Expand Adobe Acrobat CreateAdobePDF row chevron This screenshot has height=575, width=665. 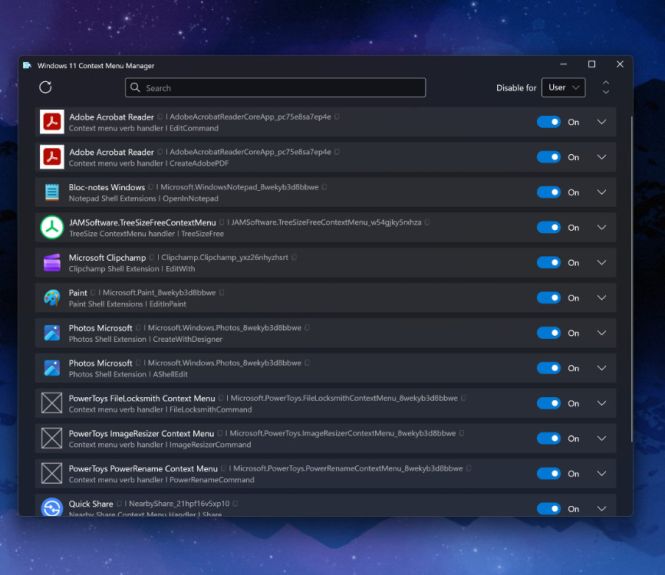pyautogui.click(x=601, y=157)
